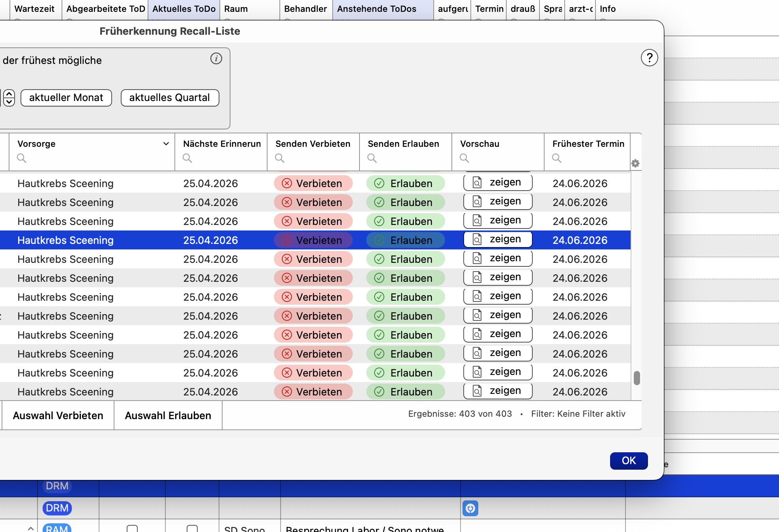Toggle first checkbox in the RAM row
Image resolution: width=779 pixels, height=532 pixels.
pyautogui.click(x=132, y=528)
